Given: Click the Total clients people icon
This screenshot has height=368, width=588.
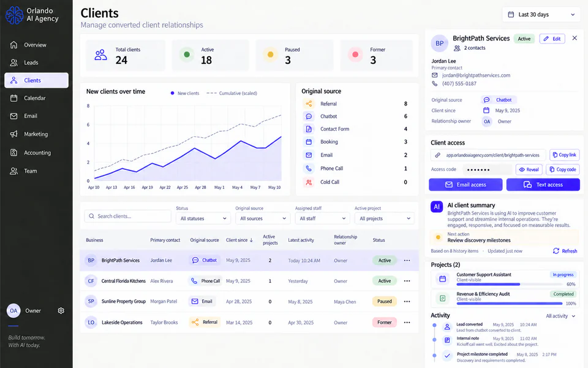Looking at the screenshot, I should point(100,55).
